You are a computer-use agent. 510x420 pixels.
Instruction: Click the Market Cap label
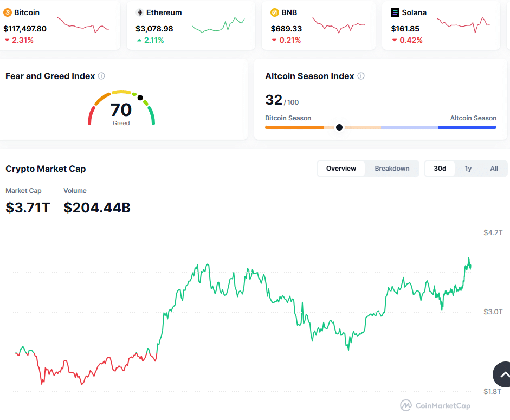click(x=23, y=191)
